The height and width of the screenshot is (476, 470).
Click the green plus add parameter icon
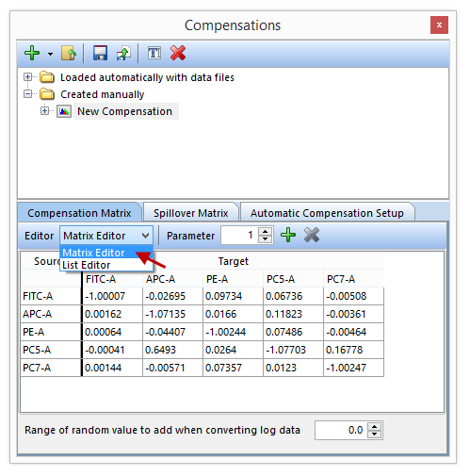(x=288, y=235)
